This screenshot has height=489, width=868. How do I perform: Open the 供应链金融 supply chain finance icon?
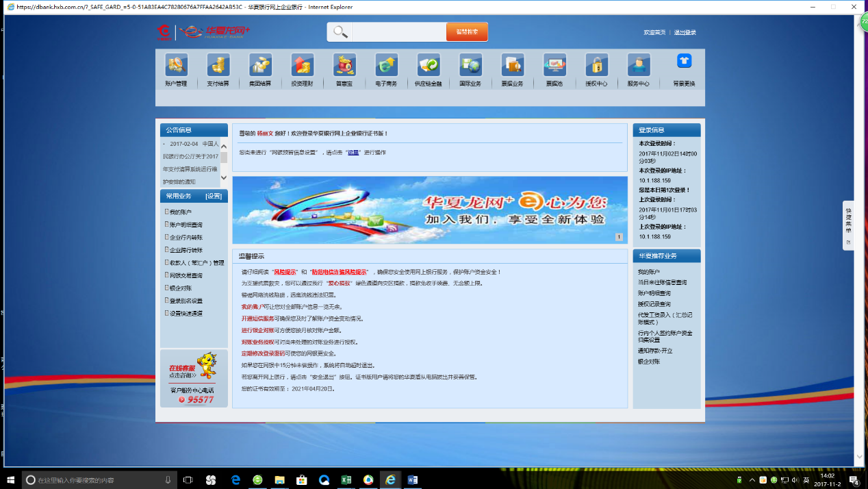pos(429,65)
